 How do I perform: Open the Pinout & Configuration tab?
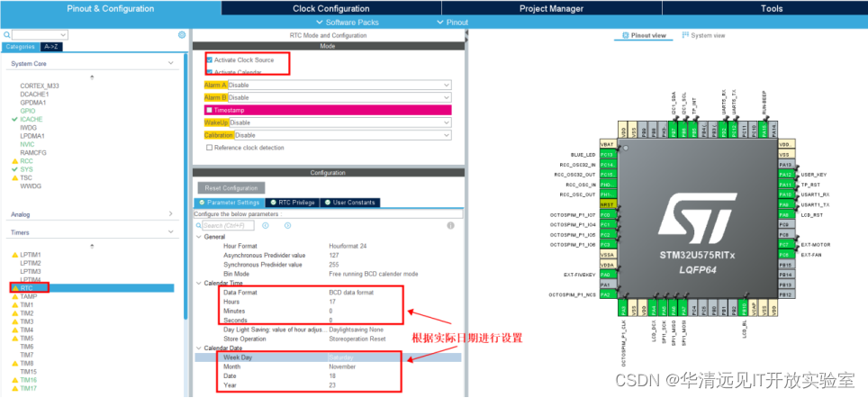[111, 8]
